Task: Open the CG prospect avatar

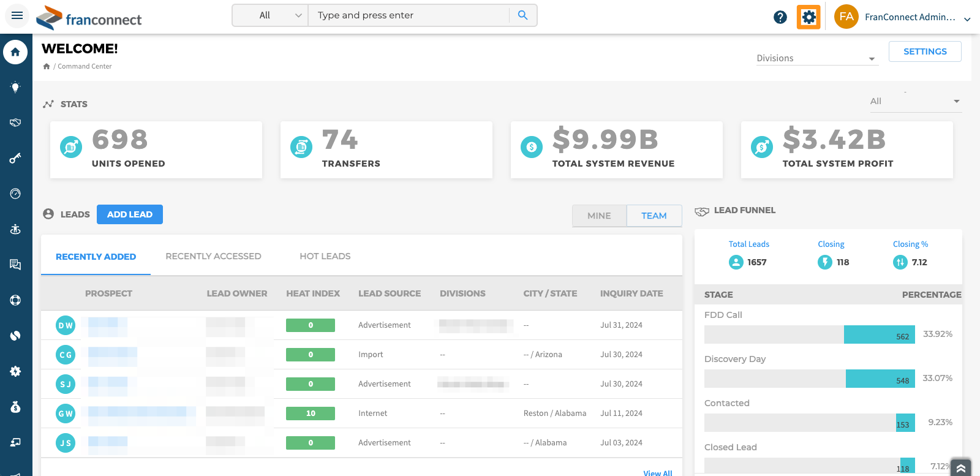Action: (x=66, y=355)
